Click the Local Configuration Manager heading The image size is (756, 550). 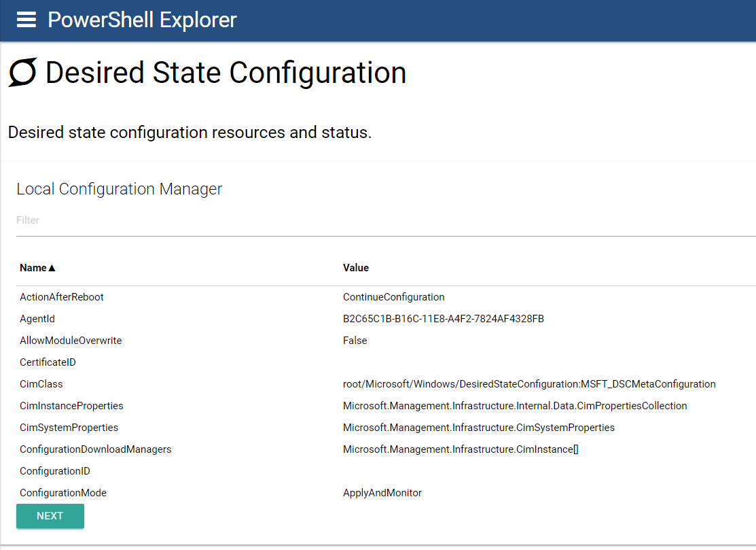coord(119,189)
